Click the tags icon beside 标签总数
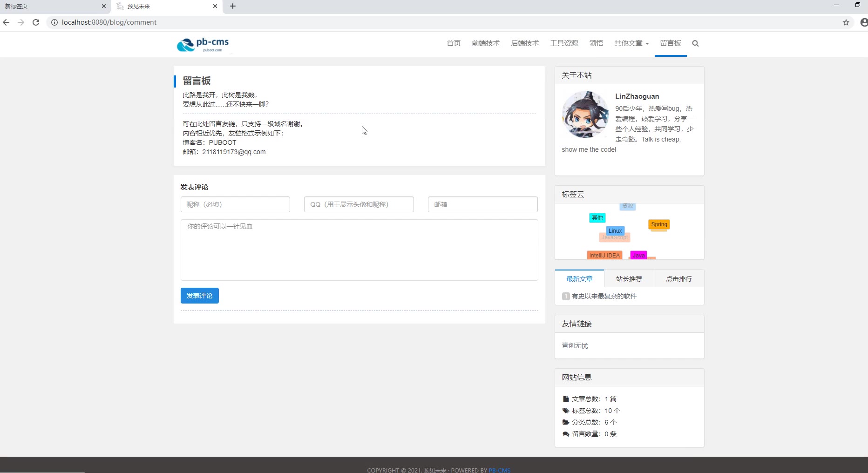 (x=566, y=411)
